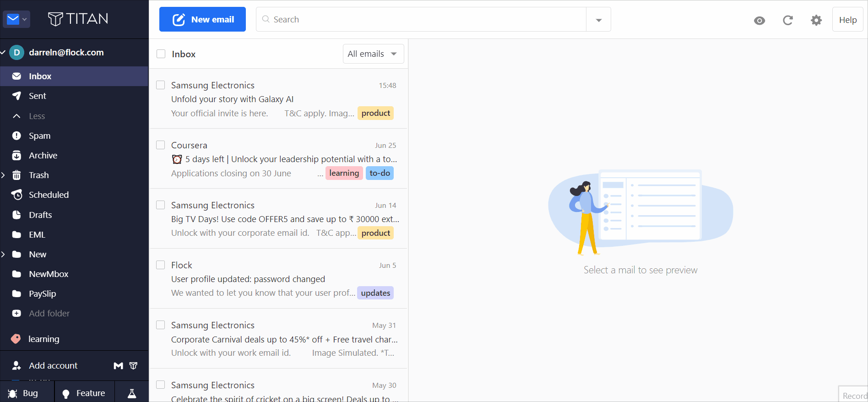
Task: Open the mail app switcher icon
Action: [x=16, y=19]
